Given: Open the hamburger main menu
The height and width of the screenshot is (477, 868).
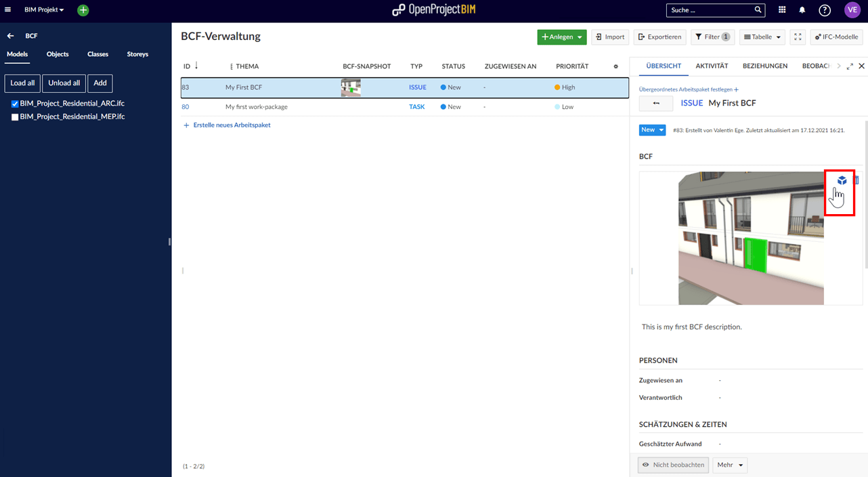Looking at the screenshot, I should click(8, 10).
